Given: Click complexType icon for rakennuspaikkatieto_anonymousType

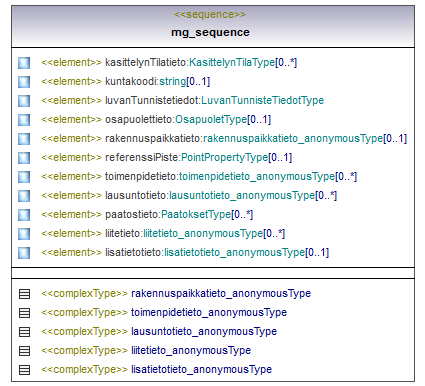Looking at the screenshot, I should coord(24,294).
